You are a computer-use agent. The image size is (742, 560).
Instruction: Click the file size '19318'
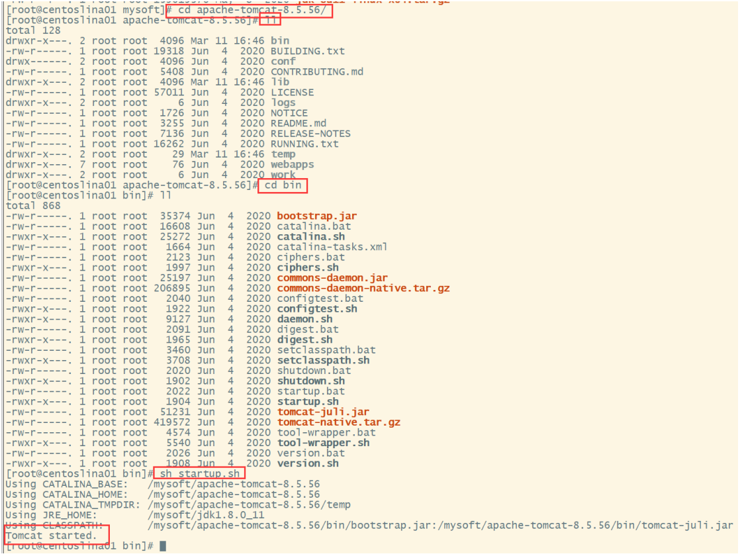(169, 51)
